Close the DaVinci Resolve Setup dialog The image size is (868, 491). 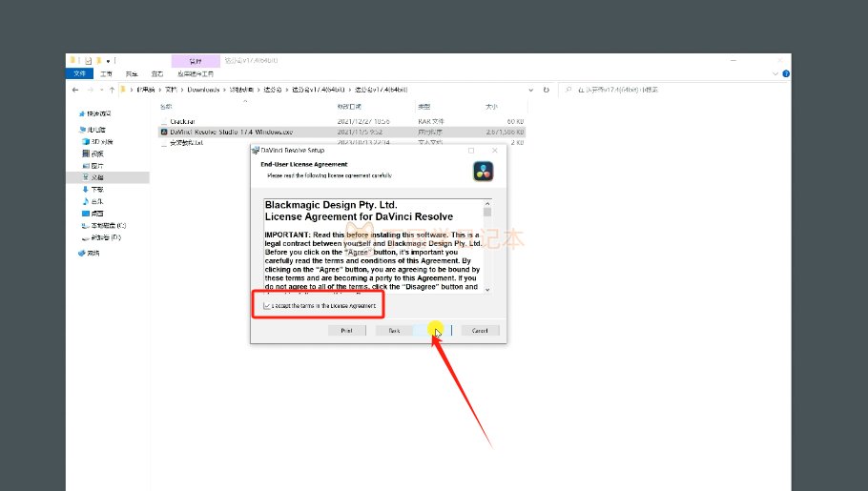point(495,150)
